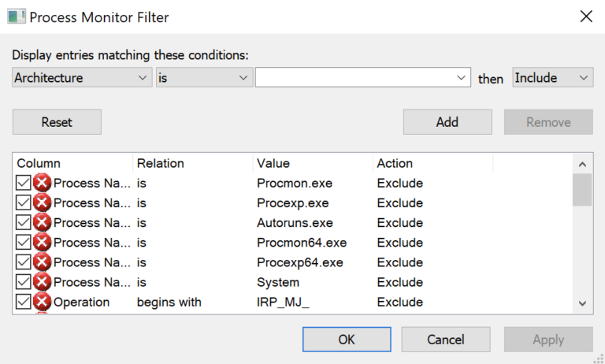
Task: Open the Include action dropdown
Action: 551,77
